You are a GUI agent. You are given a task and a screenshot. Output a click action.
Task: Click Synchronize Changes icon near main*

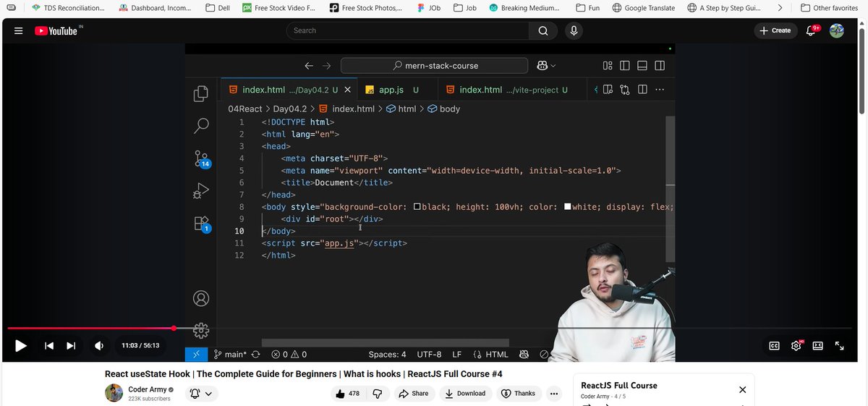[255, 355]
